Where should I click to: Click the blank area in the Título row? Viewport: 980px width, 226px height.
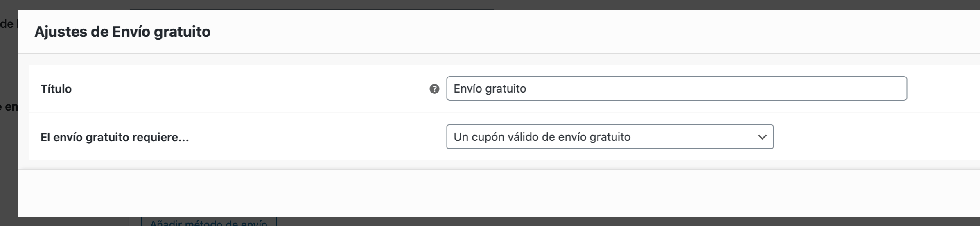tap(246, 89)
